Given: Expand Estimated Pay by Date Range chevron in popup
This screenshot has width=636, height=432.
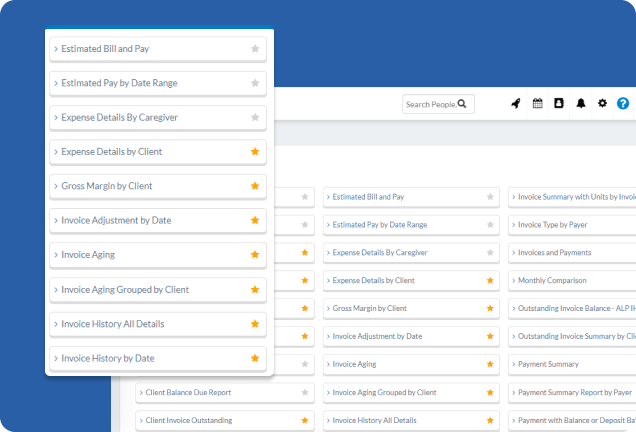Looking at the screenshot, I should (56, 83).
